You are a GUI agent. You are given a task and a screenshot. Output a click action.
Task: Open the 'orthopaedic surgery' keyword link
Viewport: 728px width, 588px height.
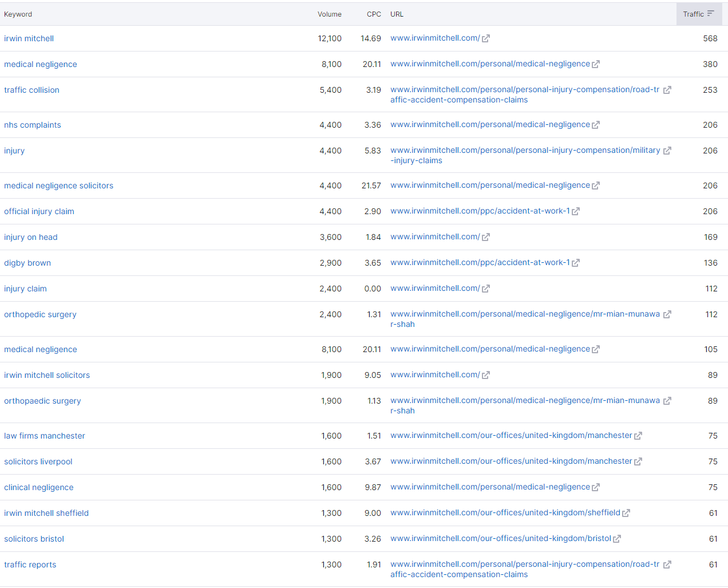tap(42, 401)
